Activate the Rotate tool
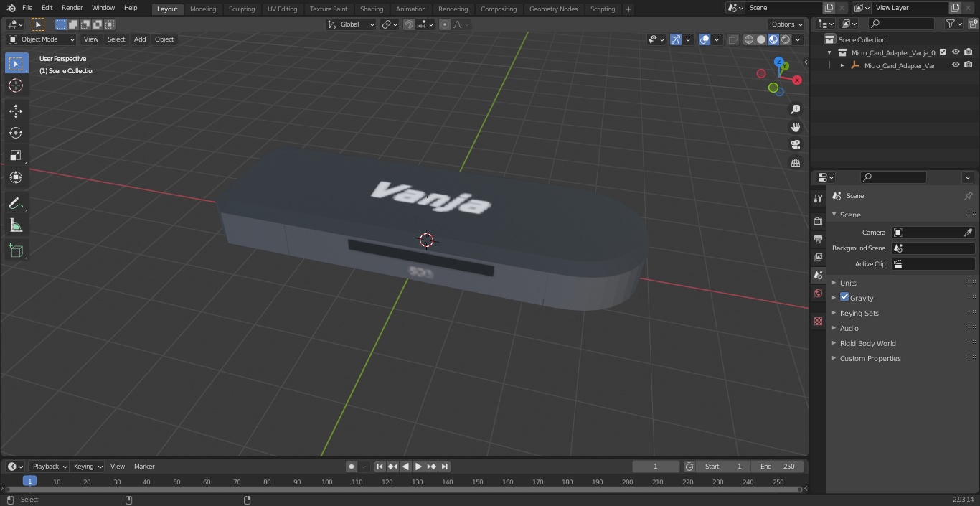 tap(16, 133)
